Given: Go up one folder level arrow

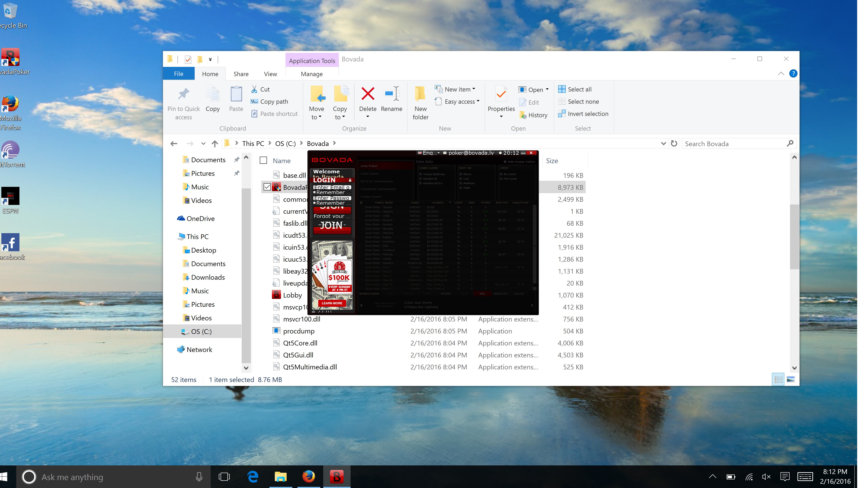Looking at the screenshot, I should click(x=215, y=144).
